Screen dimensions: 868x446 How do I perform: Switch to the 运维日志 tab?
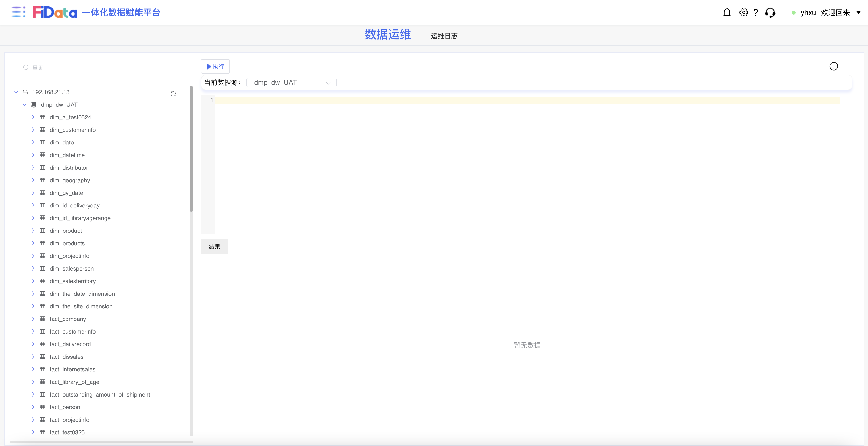[444, 36]
